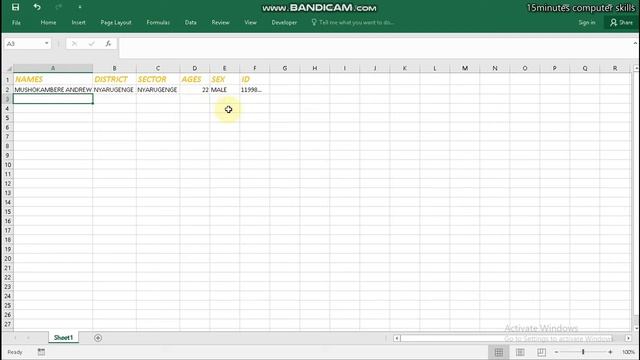Open the Developer tab
The width and height of the screenshot is (640, 360).
284,22
